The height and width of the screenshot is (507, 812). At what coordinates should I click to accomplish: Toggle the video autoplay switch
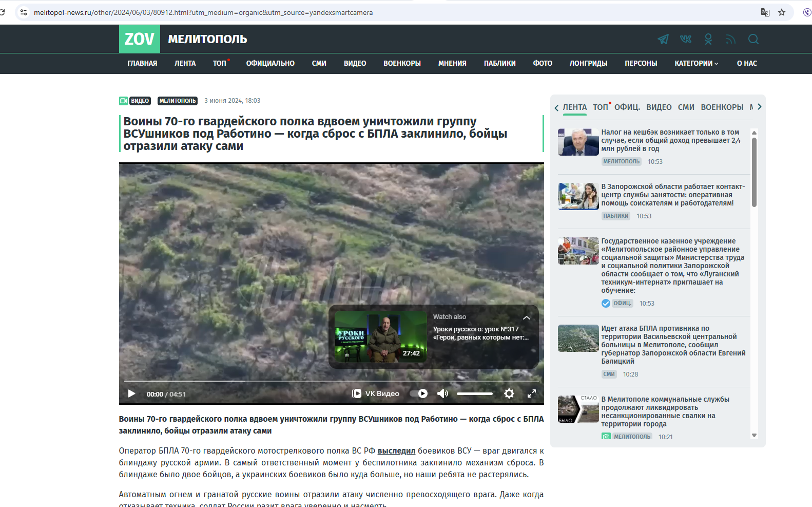click(x=419, y=393)
